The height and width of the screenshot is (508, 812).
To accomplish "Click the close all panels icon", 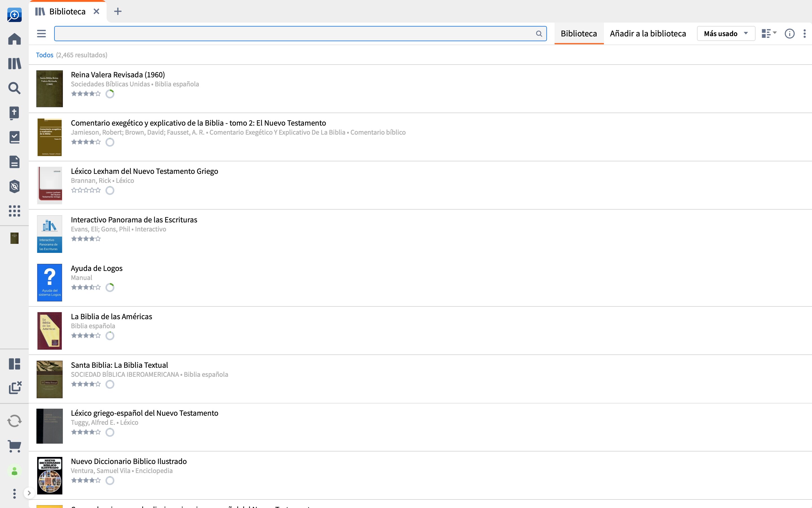I will coord(15,388).
